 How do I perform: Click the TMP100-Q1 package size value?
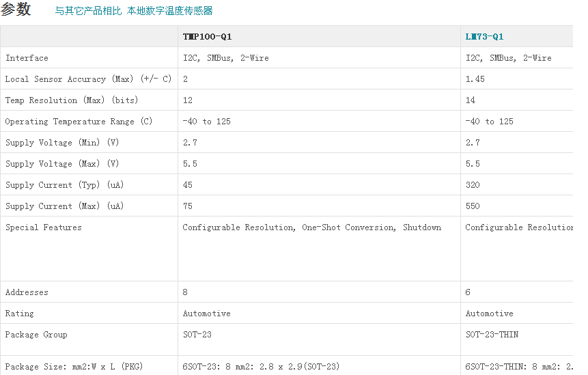(x=261, y=367)
